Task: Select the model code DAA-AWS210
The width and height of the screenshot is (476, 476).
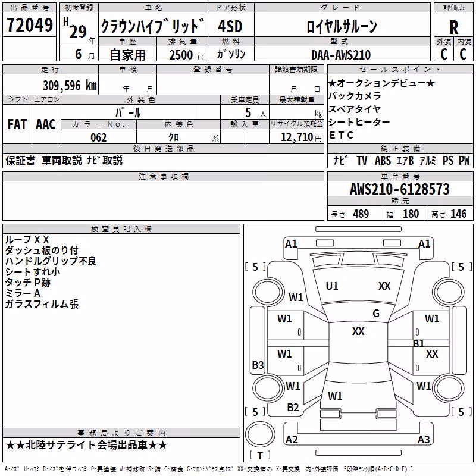Action: click(341, 55)
